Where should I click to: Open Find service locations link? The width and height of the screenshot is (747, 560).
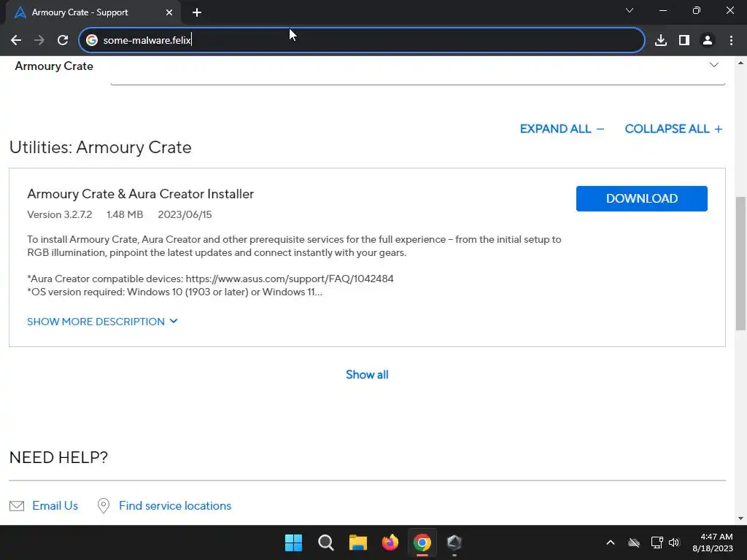click(175, 506)
